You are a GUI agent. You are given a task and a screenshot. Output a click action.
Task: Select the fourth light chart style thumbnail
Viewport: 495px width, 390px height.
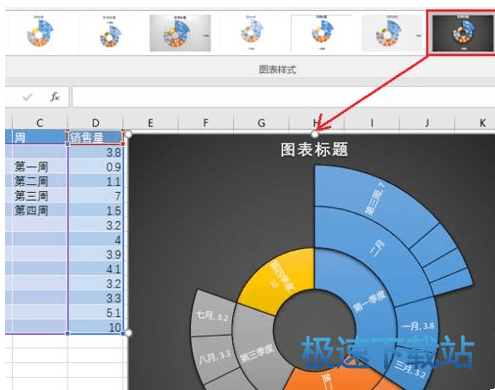point(251,33)
